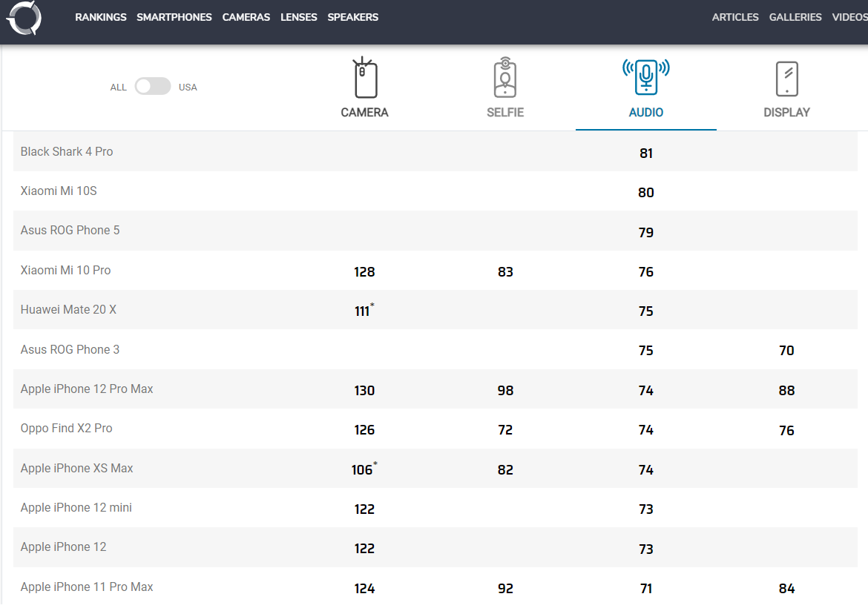Screen dimensions: 868x611
Task: Open Oppo Find X2 Pro link
Action: (67, 429)
